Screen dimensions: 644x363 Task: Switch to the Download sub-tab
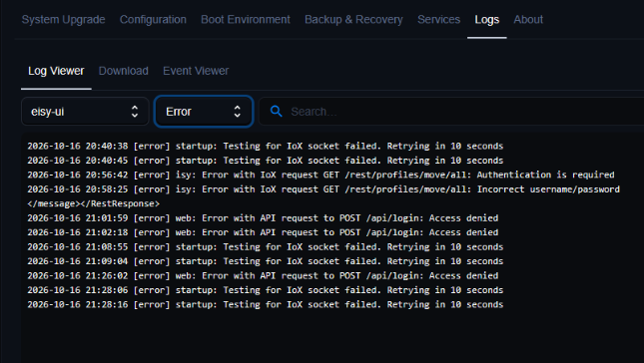(x=123, y=71)
